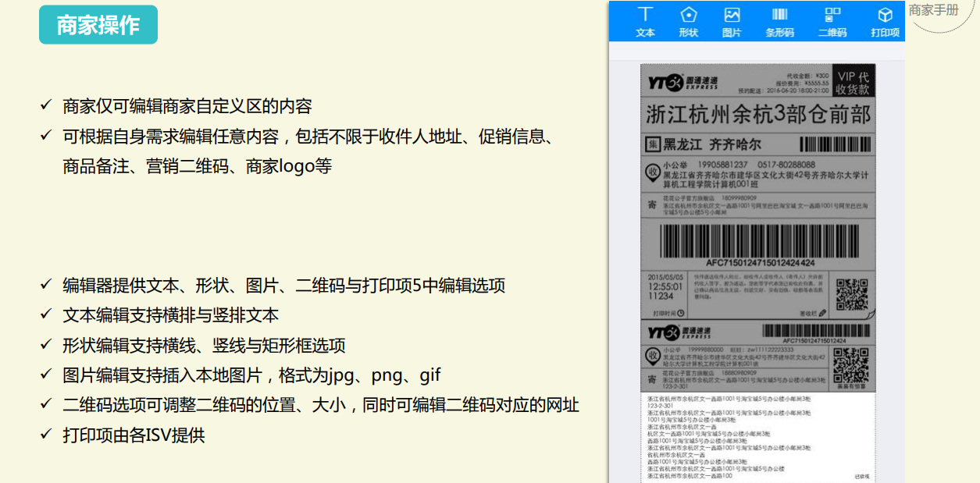Click the line 商品备注、营销二维码、商家logo等

click(x=198, y=166)
